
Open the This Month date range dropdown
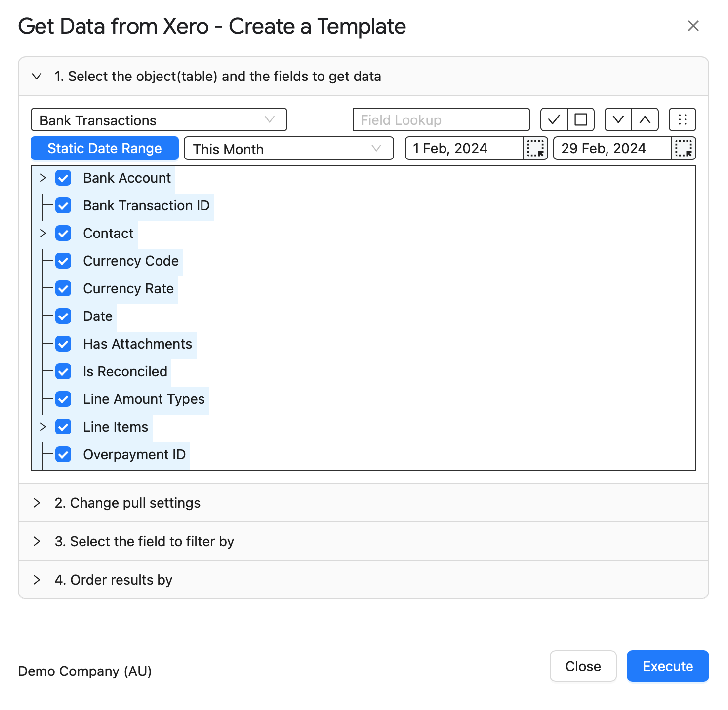pyautogui.click(x=288, y=149)
